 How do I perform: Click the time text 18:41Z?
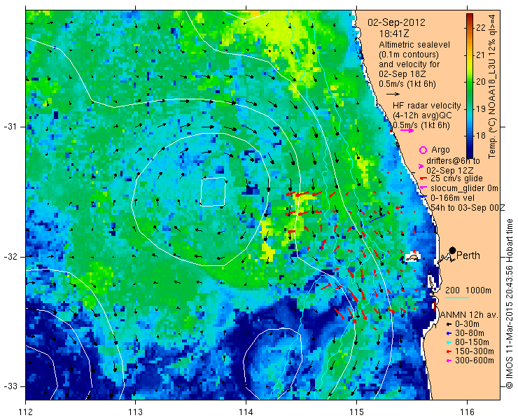[x=394, y=34]
